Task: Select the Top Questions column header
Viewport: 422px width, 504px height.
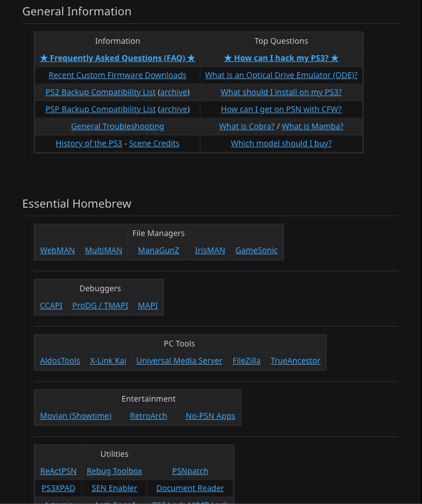Action: [281, 41]
